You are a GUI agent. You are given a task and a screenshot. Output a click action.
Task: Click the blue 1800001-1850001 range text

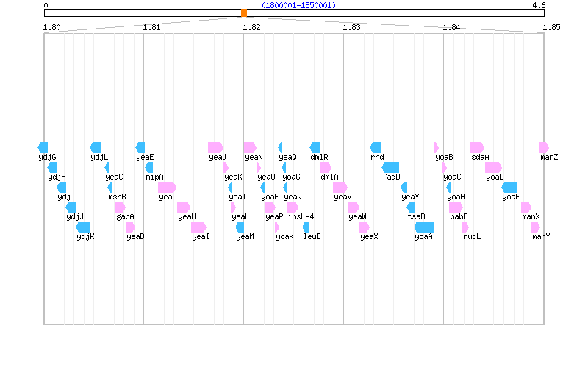point(298,5)
